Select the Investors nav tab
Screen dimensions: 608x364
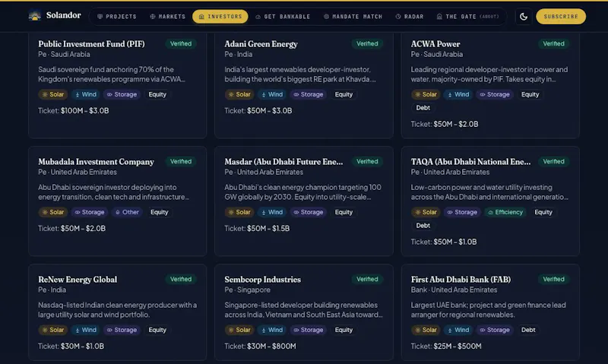220,17
